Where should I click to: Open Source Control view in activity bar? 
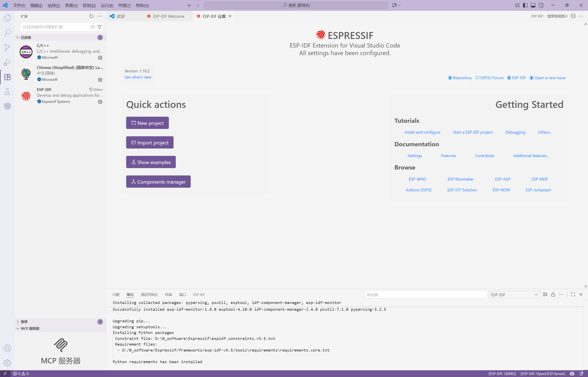coord(7,48)
